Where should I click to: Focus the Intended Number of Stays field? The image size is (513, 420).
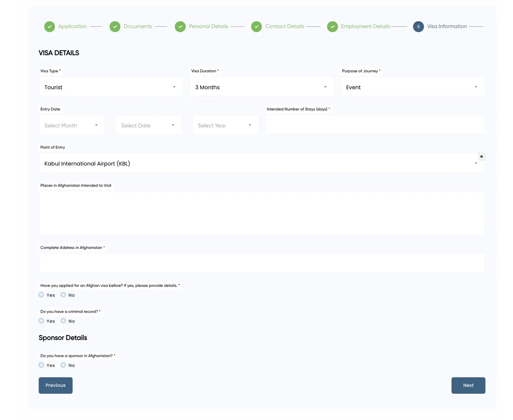[375, 125]
